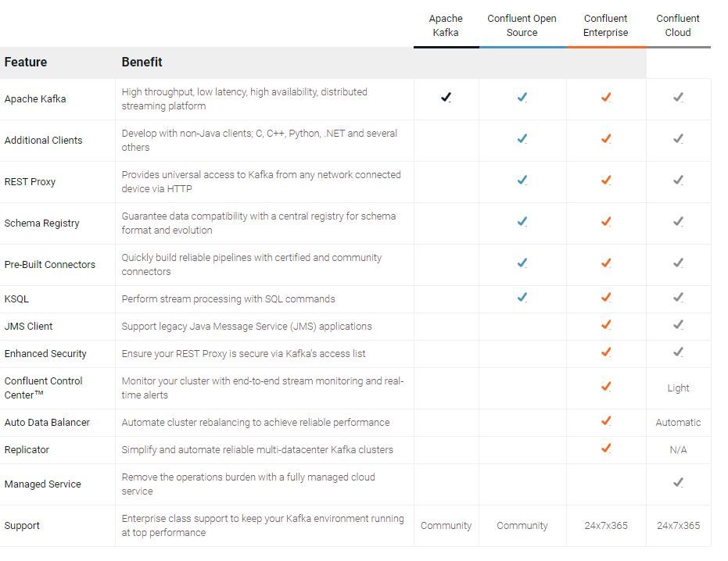
Task: Click orange checkmark in JMS Client row
Action: pyautogui.click(x=605, y=325)
